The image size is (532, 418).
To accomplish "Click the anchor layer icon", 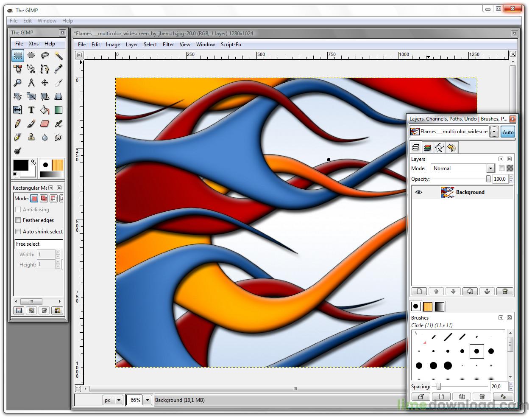I will pyautogui.click(x=487, y=291).
